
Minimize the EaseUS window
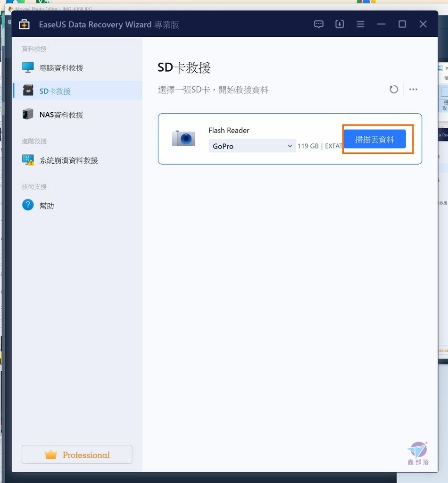coord(381,24)
